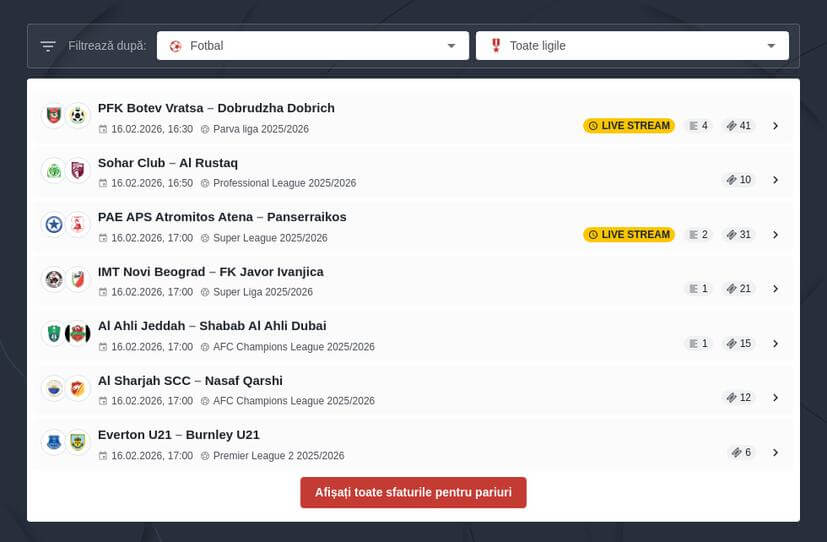Click the Al Ahli Jeddah team logo
The image size is (827, 542).
54,334
